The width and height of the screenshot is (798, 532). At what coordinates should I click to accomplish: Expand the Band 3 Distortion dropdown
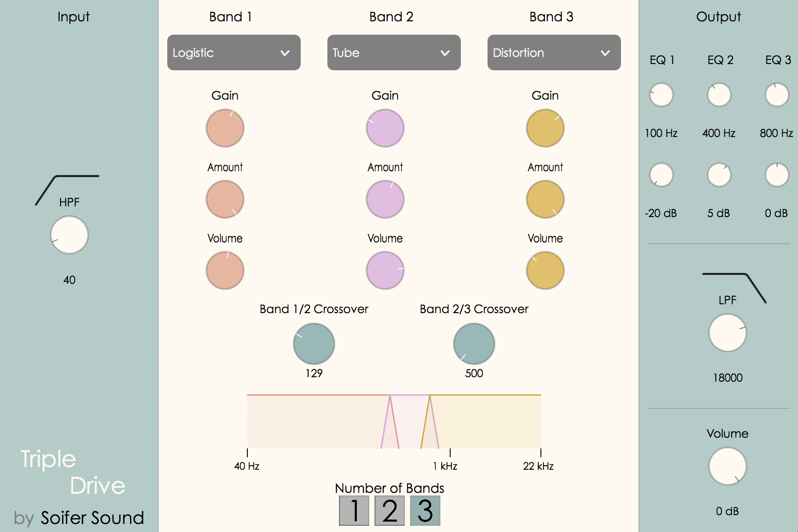pyautogui.click(x=554, y=52)
